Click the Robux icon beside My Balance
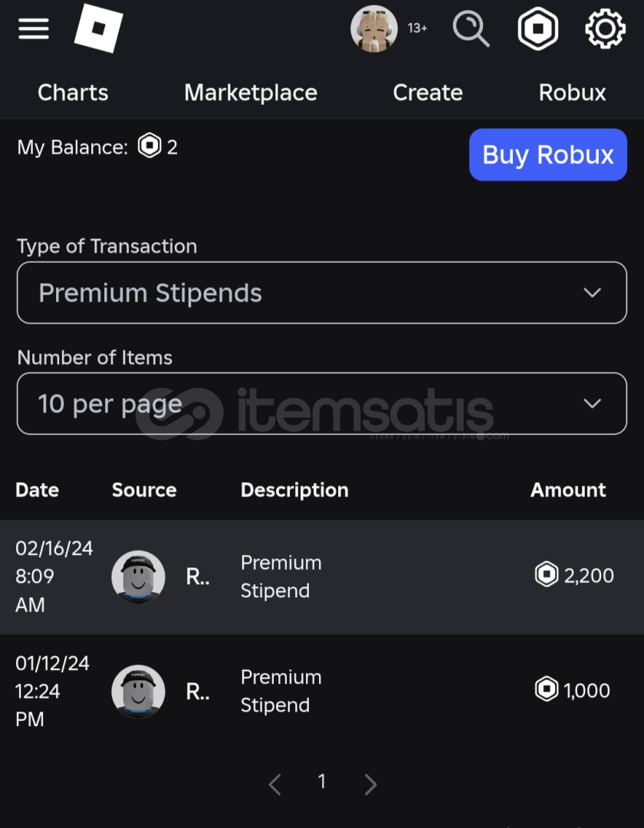The image size is (644, 828). [149, 146]
